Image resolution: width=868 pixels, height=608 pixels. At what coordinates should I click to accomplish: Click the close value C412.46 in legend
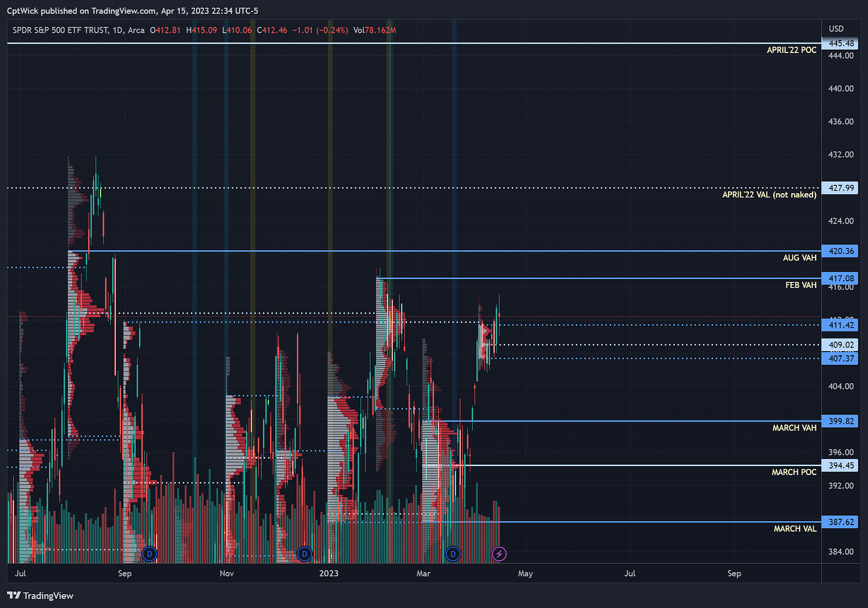click(x=272, y=30)
